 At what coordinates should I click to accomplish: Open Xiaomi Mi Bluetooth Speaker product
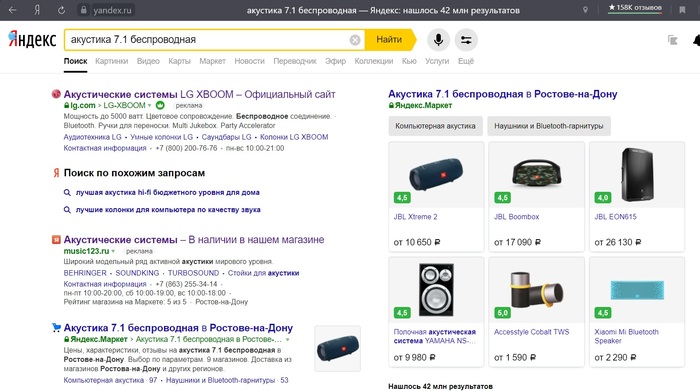pos(637,312)
